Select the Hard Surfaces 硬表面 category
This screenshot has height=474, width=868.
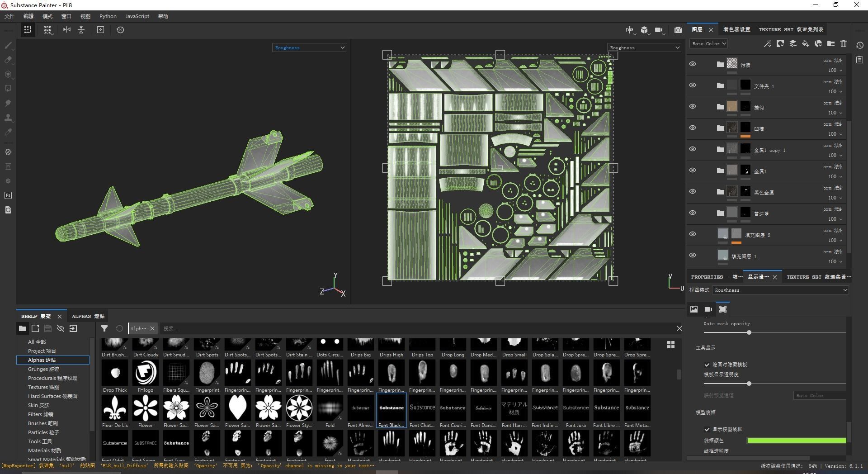tap(52, 396)
